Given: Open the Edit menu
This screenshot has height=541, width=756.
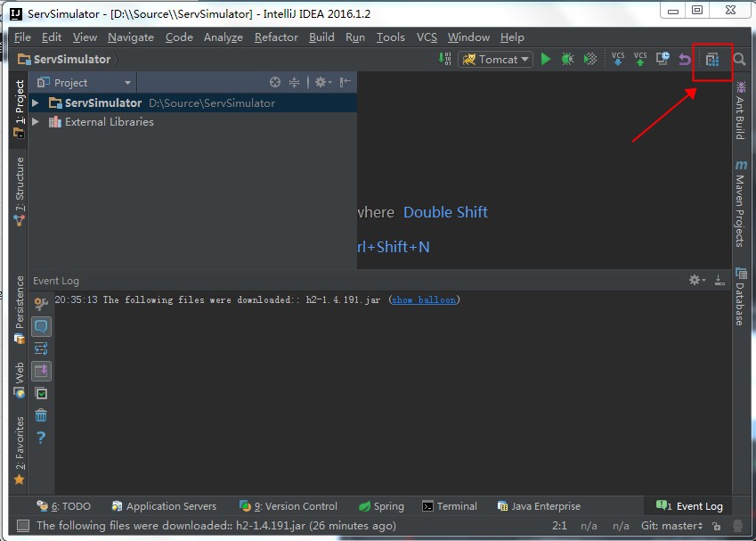Looking at the screenshot, I should 51,37.
